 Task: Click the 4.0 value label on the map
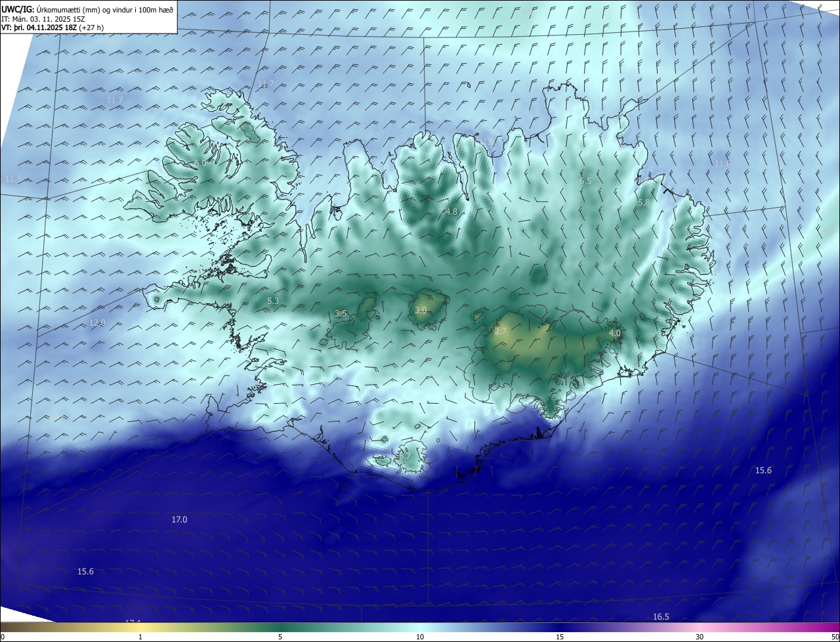(x=615, y=333)
